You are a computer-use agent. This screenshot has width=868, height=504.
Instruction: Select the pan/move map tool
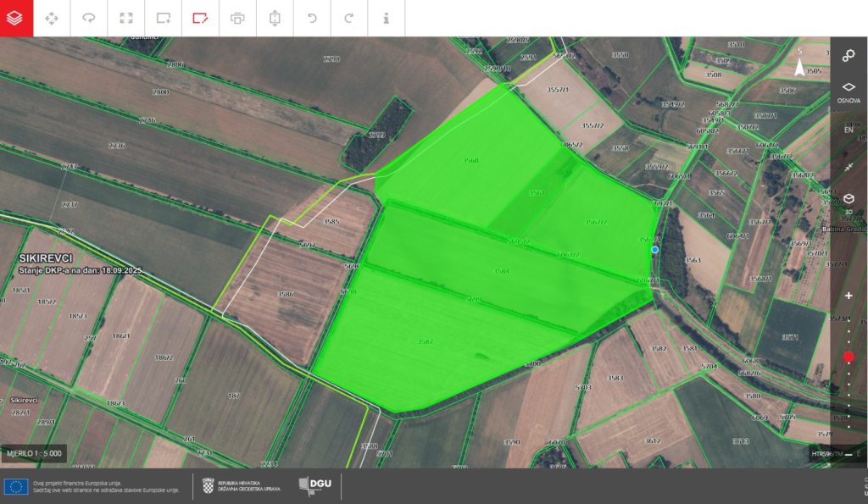click(52, 18)
